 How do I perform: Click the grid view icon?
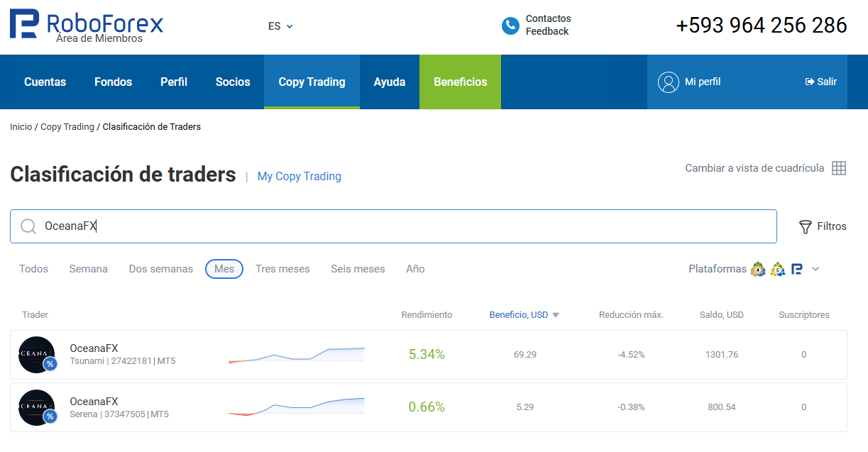tap(839, 168)
